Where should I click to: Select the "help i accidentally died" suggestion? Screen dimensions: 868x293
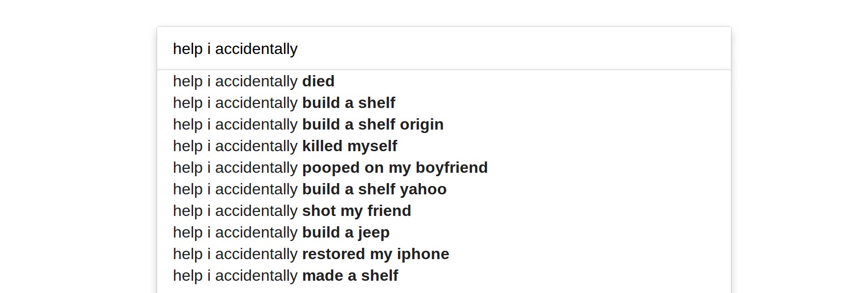click(253, 81)
